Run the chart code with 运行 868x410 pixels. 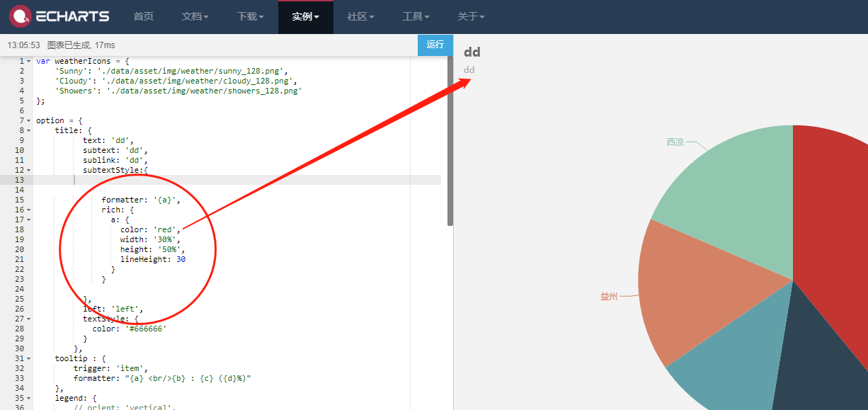click(x=435, y=45)
